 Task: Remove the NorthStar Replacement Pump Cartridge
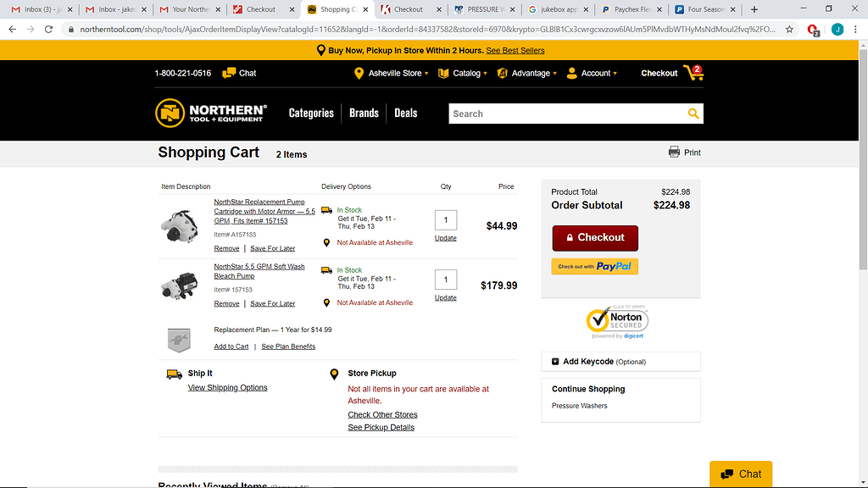(x=226, y=248)
